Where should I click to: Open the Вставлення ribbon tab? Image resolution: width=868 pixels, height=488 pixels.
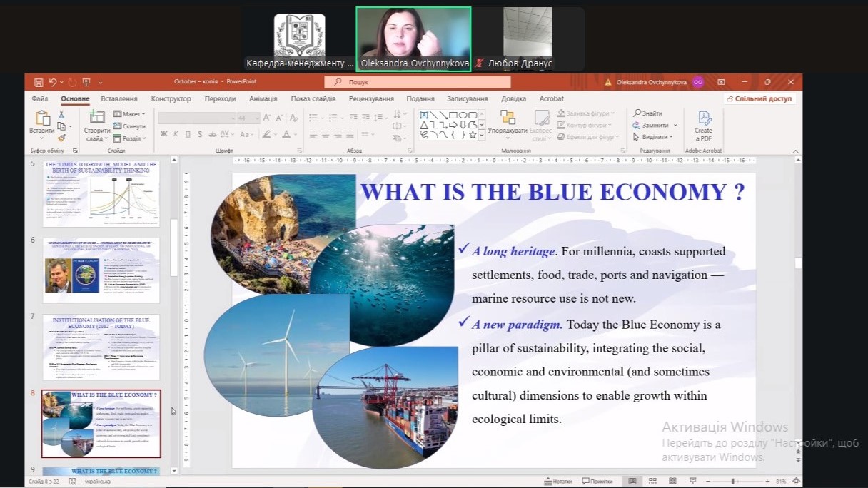coord(119,99)
